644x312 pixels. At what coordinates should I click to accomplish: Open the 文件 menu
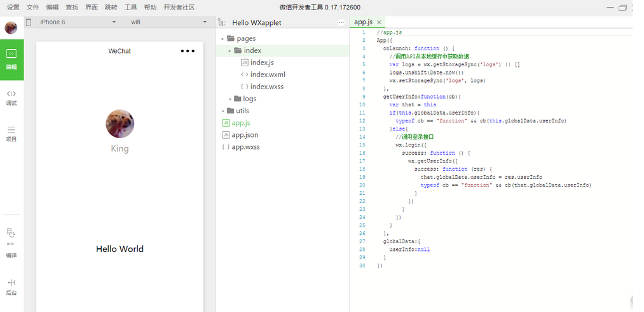(x=33, y=8)
